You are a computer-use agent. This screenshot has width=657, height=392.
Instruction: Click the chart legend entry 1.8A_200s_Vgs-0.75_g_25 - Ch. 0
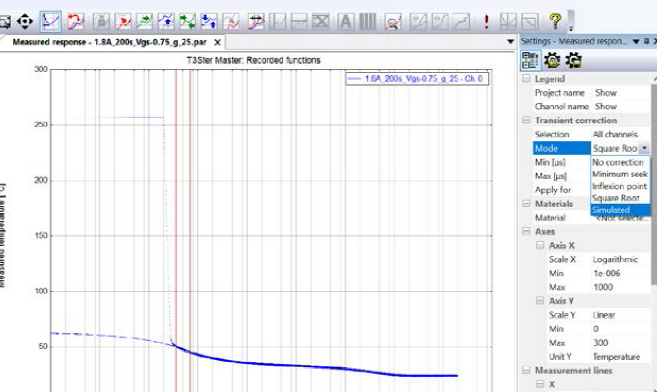click(x=417, y=78)
